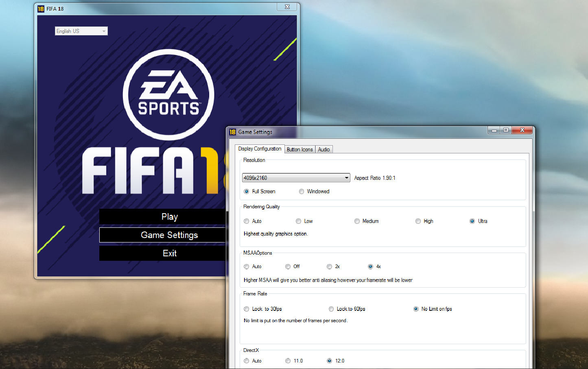This screenshot has width=588, height=369.
Task: Close the Game Settings window
Action: [x=522, y=130]
